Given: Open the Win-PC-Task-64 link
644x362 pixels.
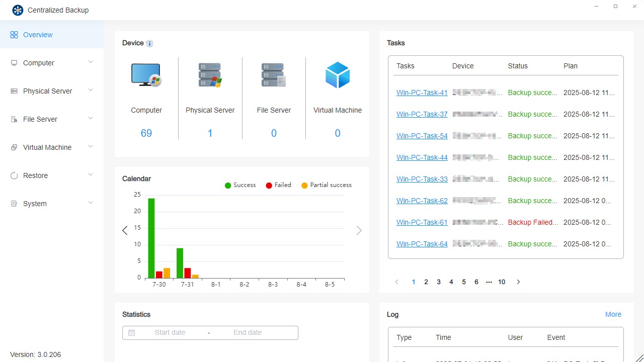Looking at the screenshot, I should coord(422,244).
